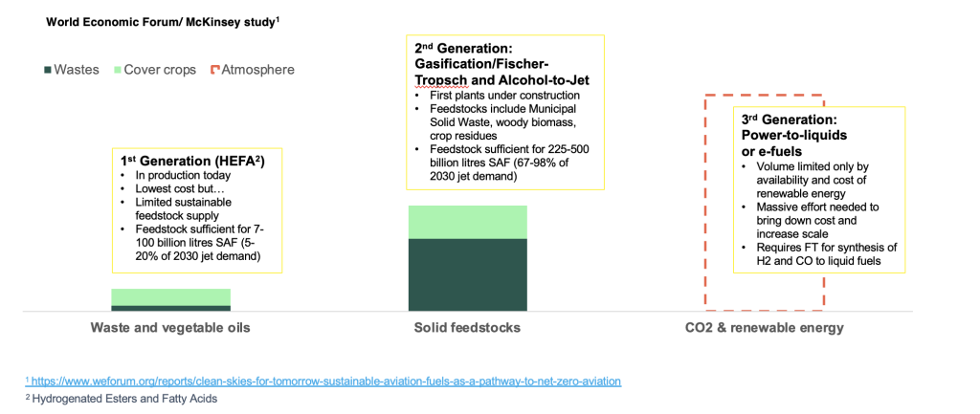Viewport: 980px width, 414px height.
Task: Click the Tropsch word with red underline
Action: tap(435, 80)
